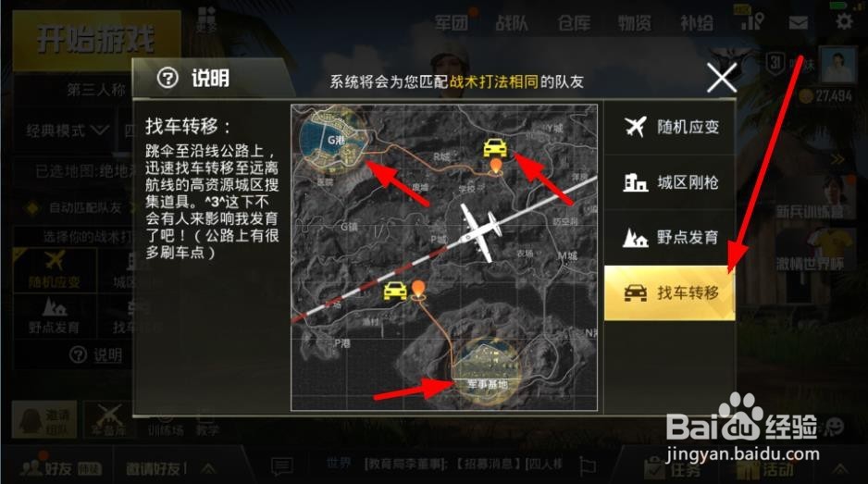Select the 城区刚枪 tactic option
Screen dimensions: 868x484
tap(669, 182)
